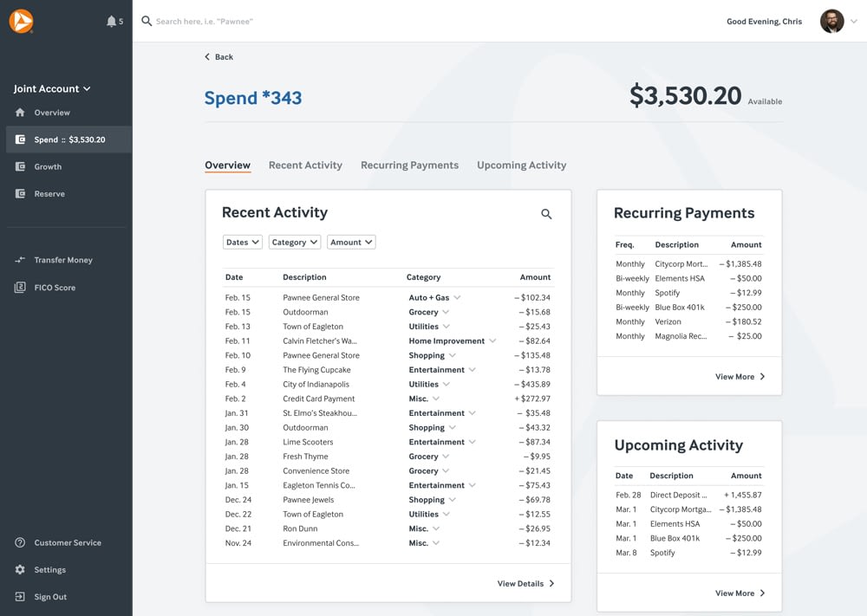Click View More under Upcoming Activity
The image size is (867, 616).
pos(740,593)
